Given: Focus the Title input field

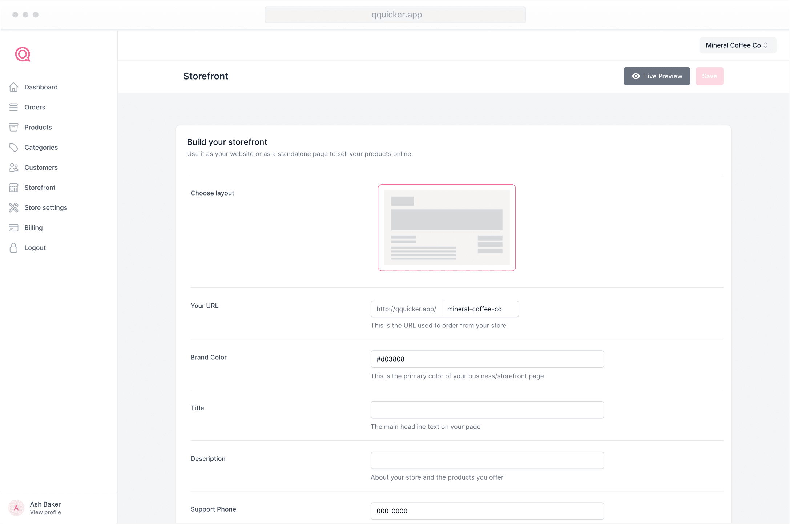Looking at the screenshot, I should [487, 410].
